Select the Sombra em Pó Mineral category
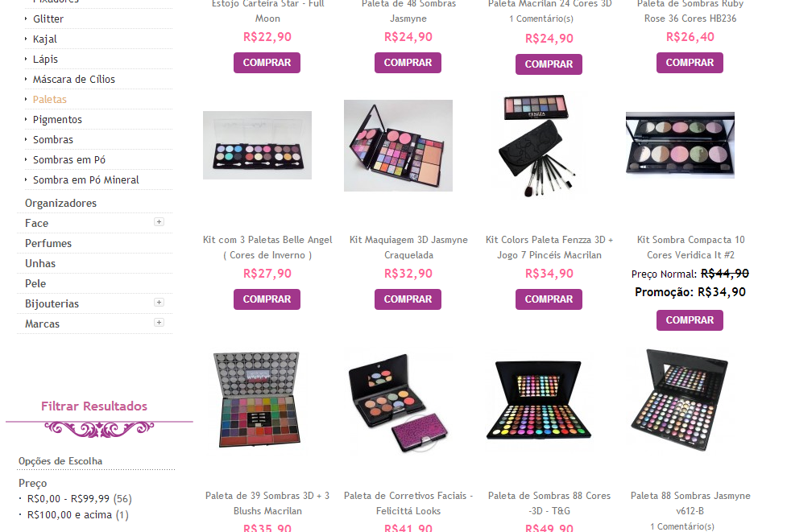Image resolution: width=787 pixels, height=532 pixels. click(86, 179)
